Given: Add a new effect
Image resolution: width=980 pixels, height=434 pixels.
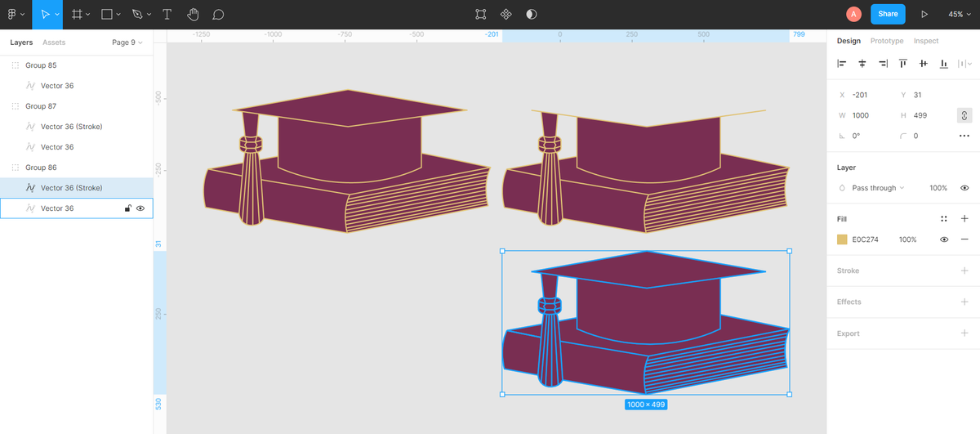Looking at the screenshot, I should pyautogui.click(x=964, y=302).
